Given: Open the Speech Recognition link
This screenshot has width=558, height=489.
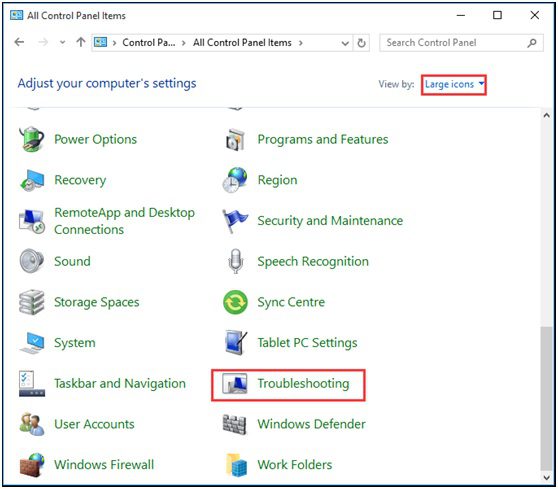Looking at the screenshot, I should click(313, 261).
